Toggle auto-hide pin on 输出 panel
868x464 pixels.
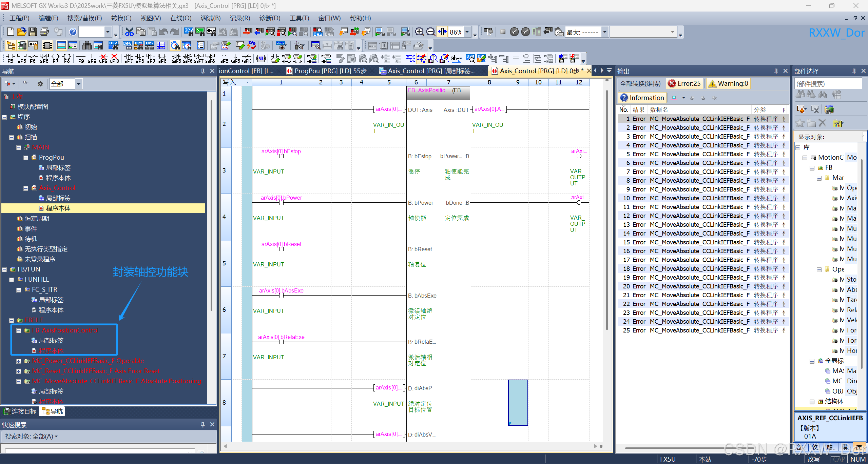pos(776,71)
